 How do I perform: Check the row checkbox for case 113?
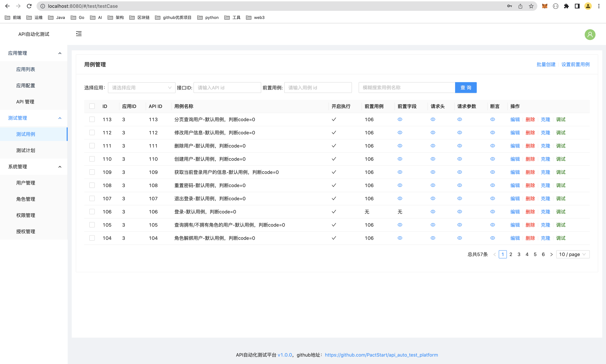pyautogui.click(x=92, y=119)
